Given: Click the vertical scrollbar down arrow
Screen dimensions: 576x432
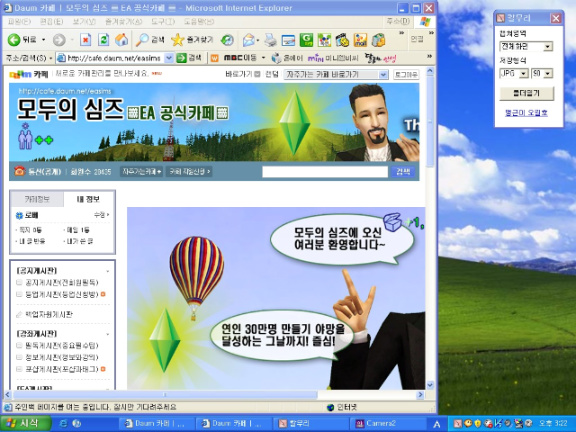Looking at the screenshot, I should click(430, 385).
